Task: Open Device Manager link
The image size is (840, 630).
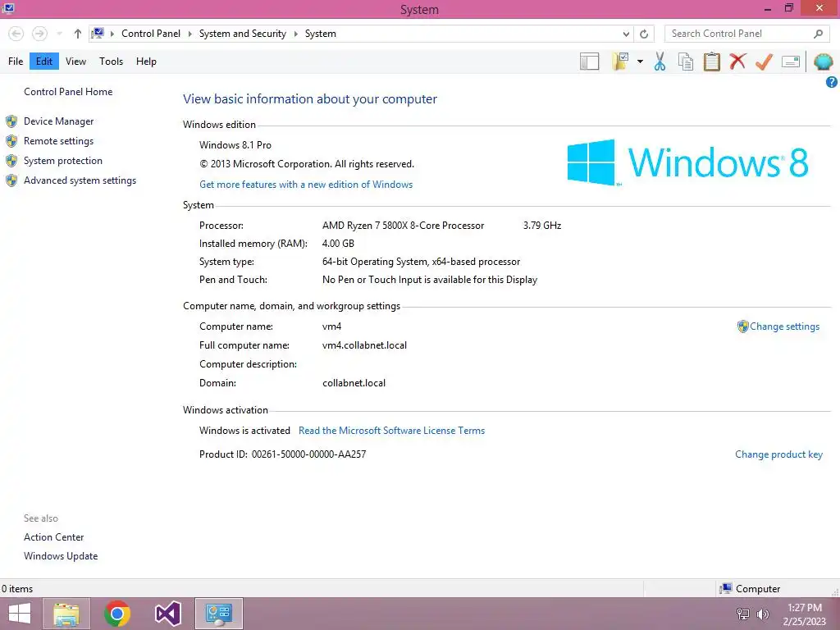Action: click(58, 121)
